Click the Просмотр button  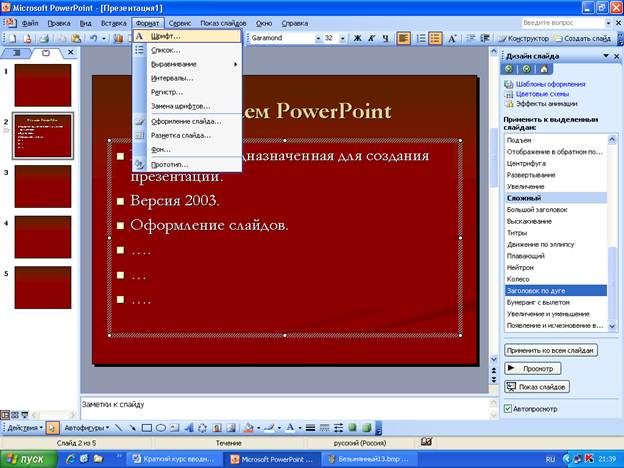click(x=532, y=369)
